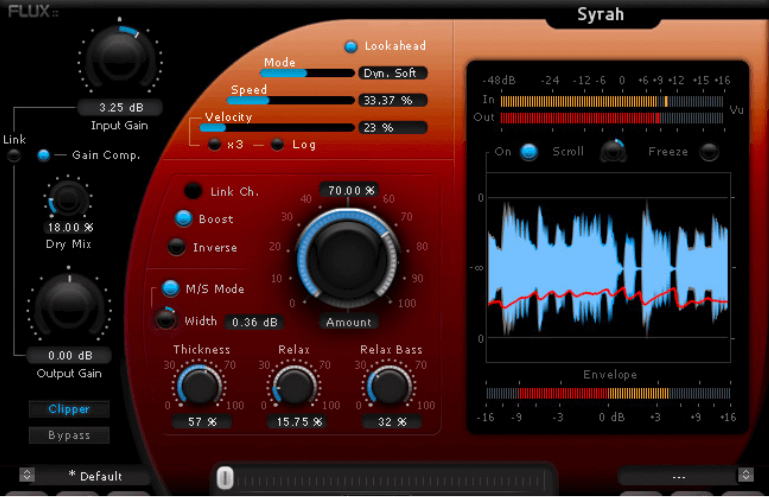Click the FLUX logo
Image resolution: width=769 pixels, height=497 pixels.
point(32,11)
